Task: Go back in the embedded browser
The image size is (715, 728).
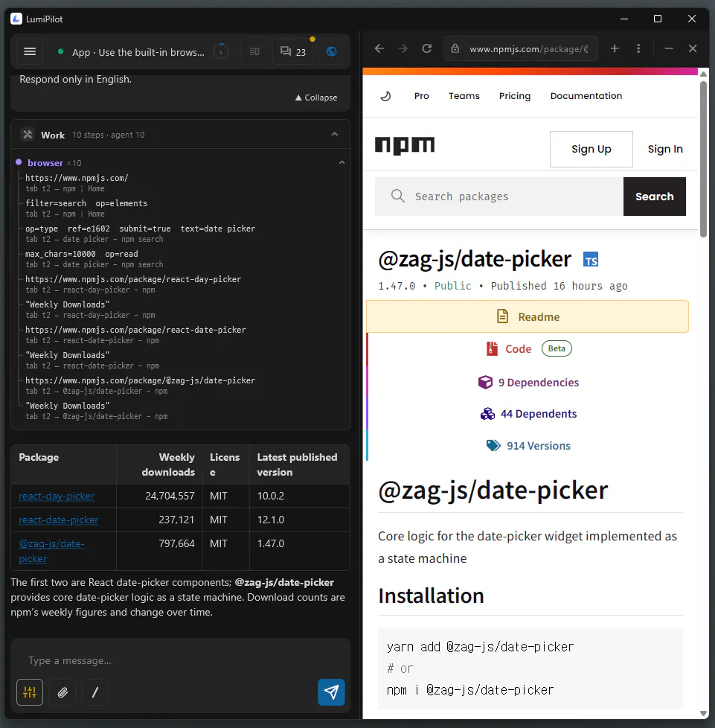Action: pos(379,48)
